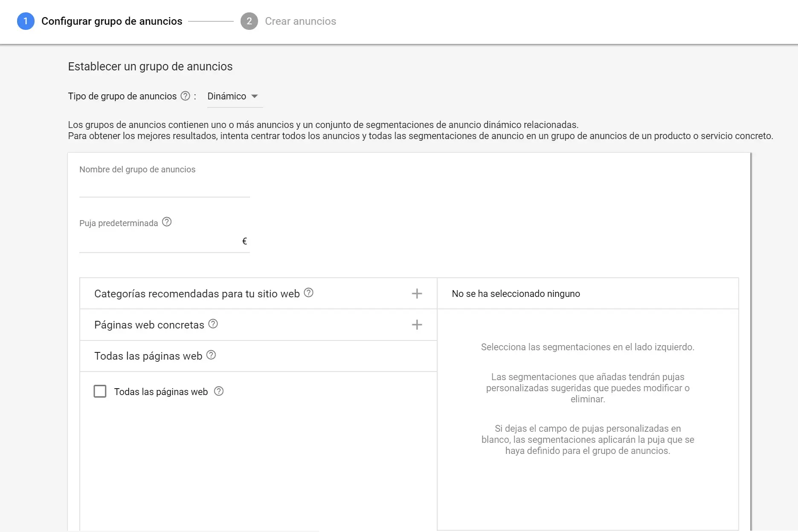798x532 pixels.
Task: Enable the Todas las páginas web checkbox
Action: pos(100,391)
